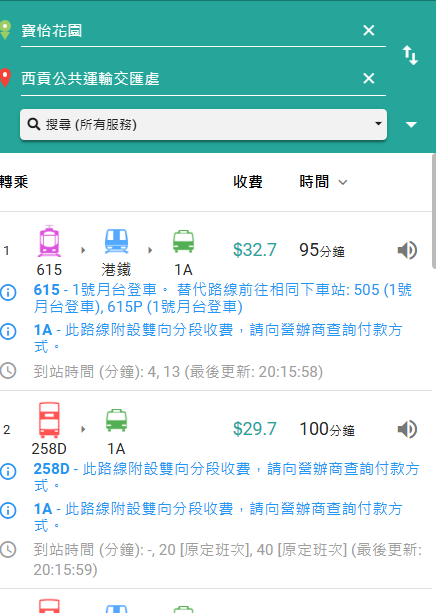Click the $32.7 fare of route 1

[255, 250]
